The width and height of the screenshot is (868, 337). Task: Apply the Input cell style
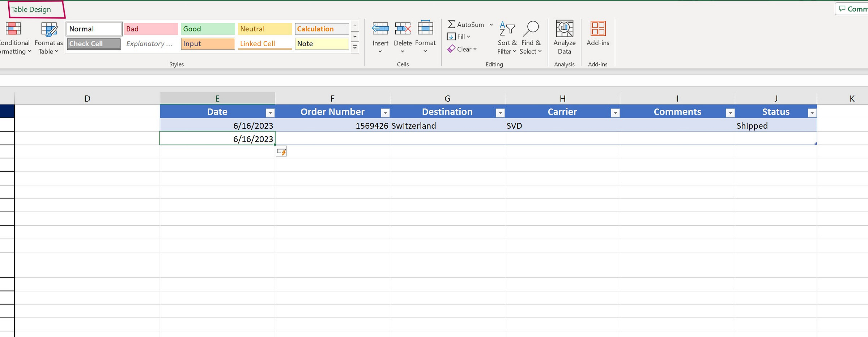[x=208, y=44]
